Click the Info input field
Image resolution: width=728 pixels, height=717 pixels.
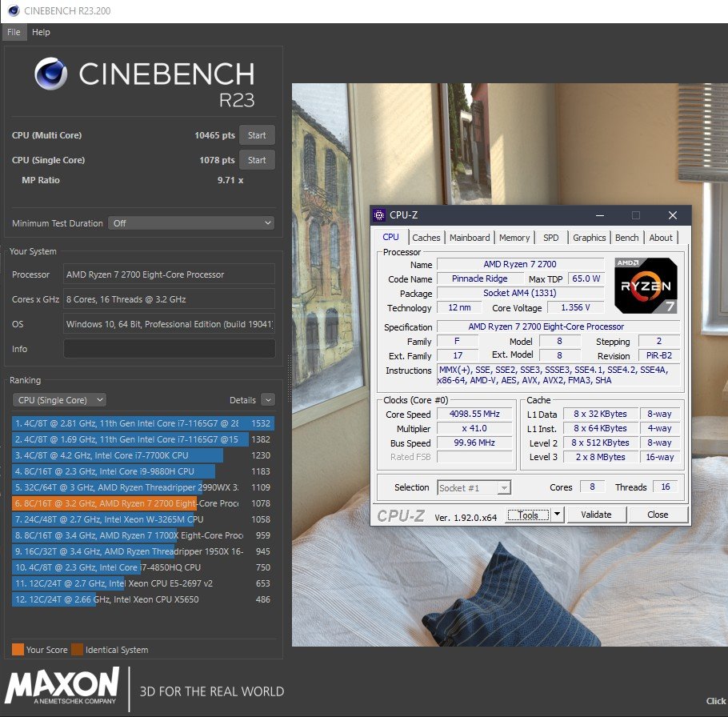tap(169, 348)
